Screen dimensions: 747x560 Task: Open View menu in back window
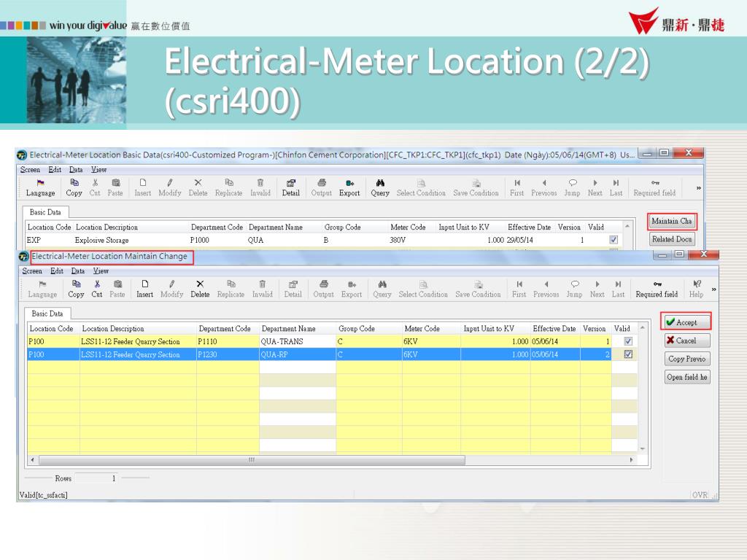pyautogui.click(x=99, y=169)
